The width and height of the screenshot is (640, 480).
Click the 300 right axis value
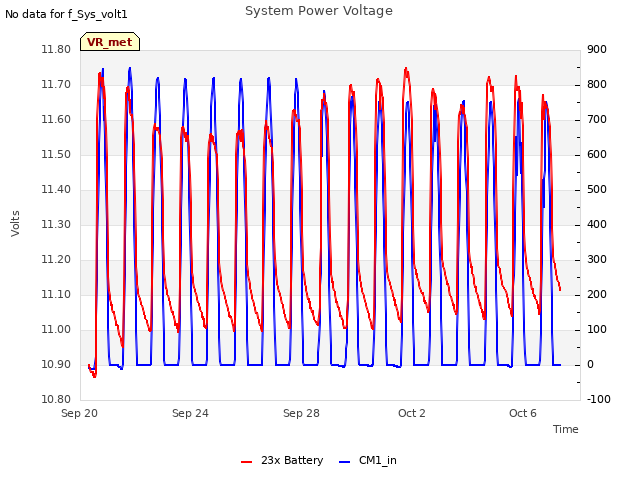pos(597,260)
